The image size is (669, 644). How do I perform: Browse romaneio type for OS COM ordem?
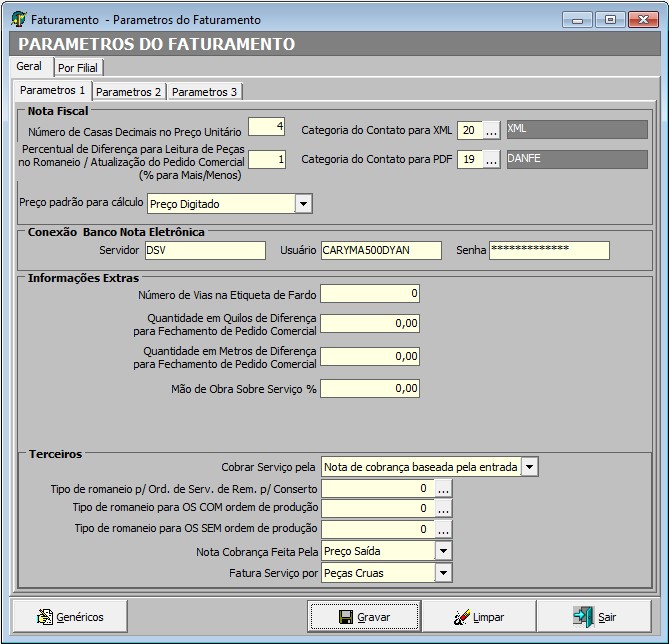click(443, 509)
